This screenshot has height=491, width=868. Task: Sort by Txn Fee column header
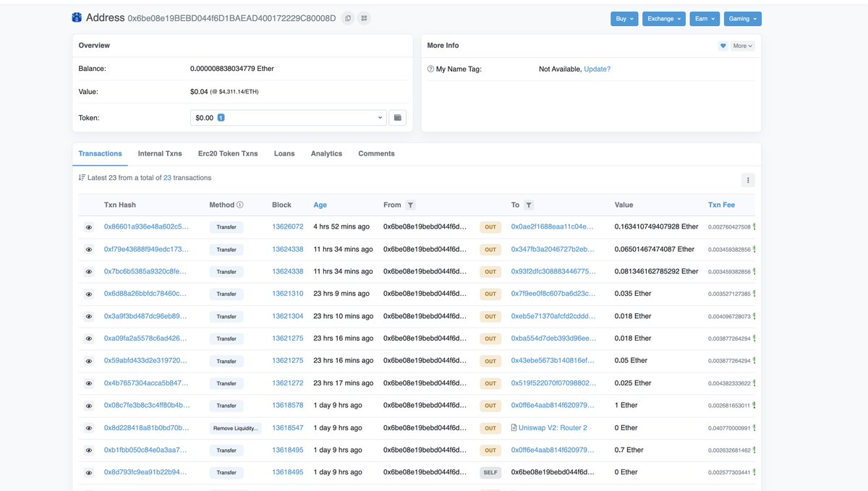[721, 205]
